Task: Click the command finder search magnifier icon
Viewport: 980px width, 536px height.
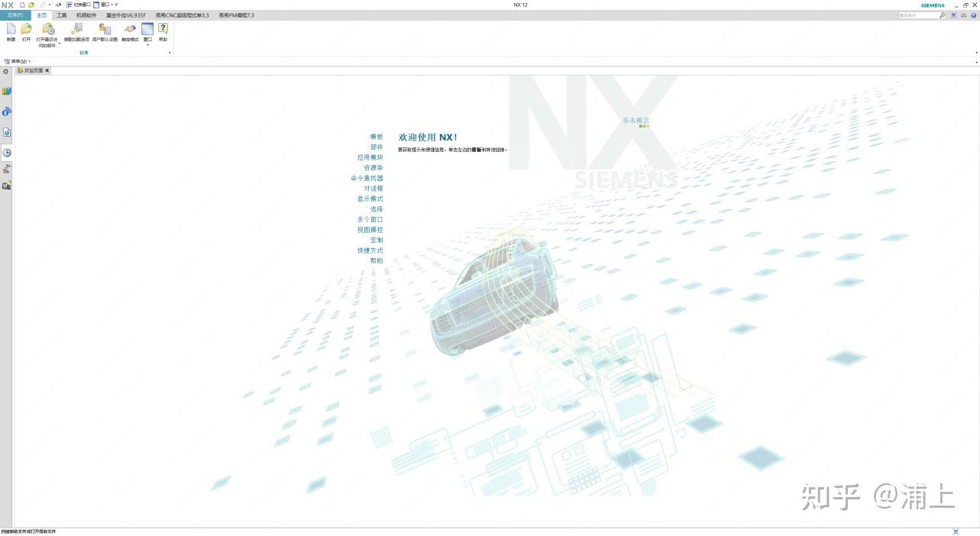Action: 942,15
